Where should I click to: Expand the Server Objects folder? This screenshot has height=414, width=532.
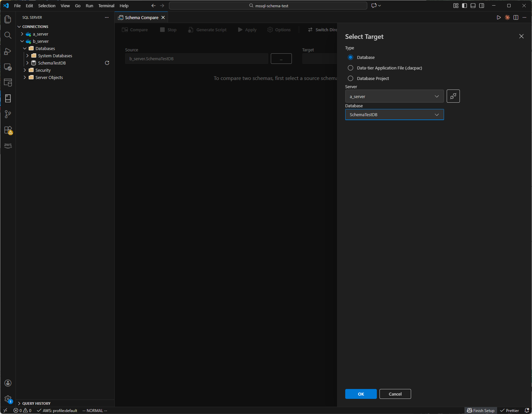25,77
